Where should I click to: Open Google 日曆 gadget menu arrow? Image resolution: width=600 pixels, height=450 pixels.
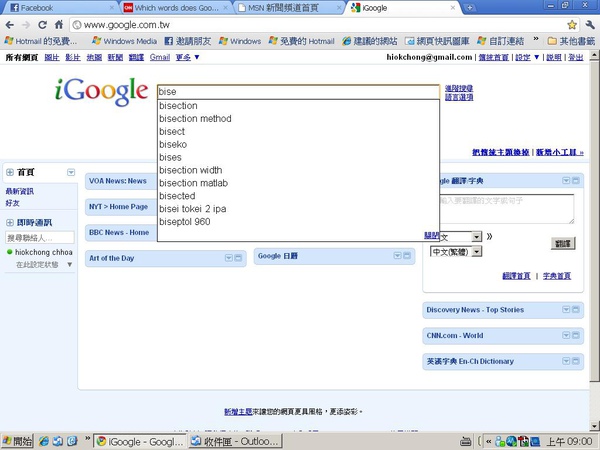(398, 256)
